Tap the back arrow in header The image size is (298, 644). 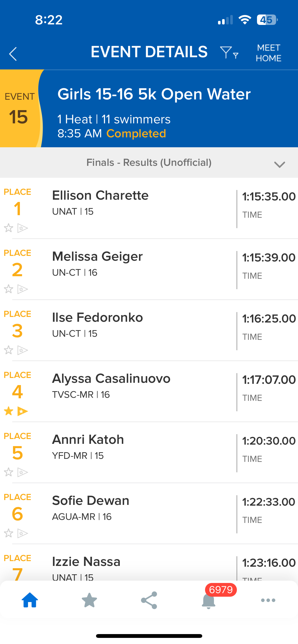13,54
